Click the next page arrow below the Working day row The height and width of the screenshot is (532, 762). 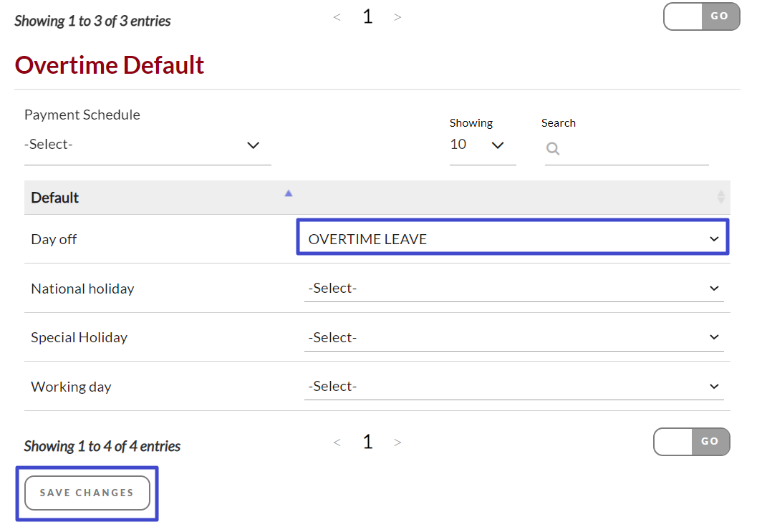click(x=397, y=442)
